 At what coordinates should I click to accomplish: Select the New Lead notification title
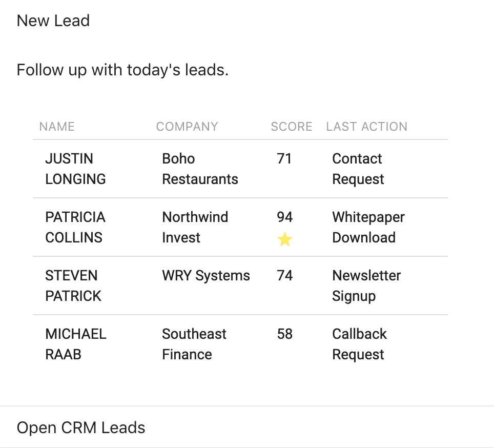click(x=53, y=21)
